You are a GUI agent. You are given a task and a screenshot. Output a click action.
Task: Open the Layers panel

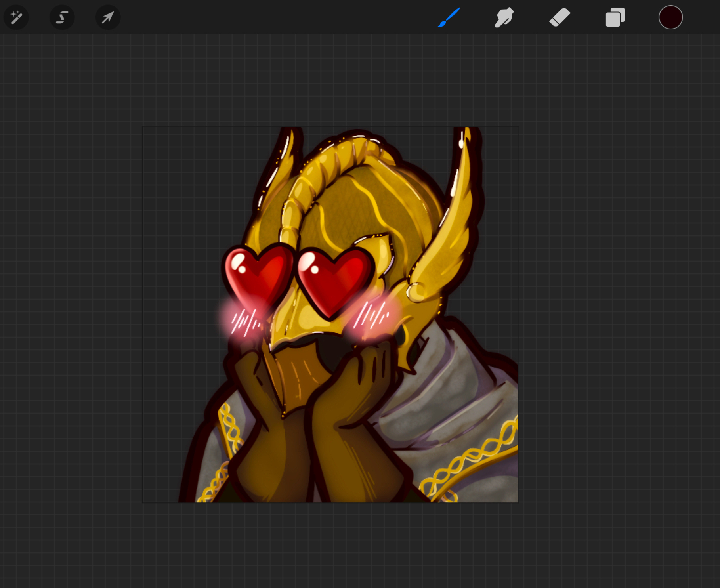pyautogui.click(x=615, y=17)
